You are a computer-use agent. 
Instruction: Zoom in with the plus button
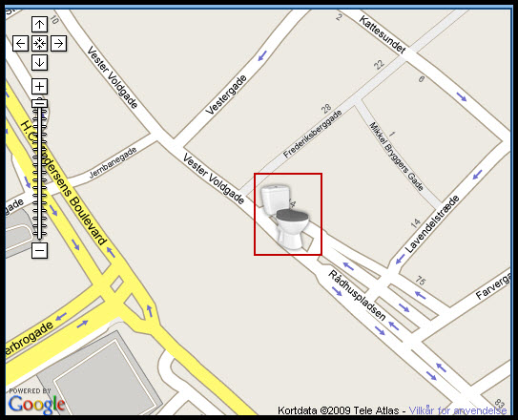click(39, 87)
